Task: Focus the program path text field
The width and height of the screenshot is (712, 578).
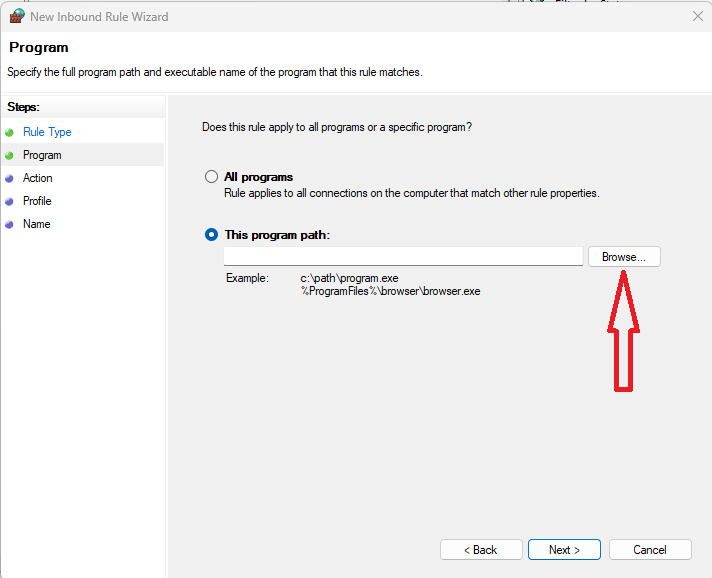Action: pos(402,257)
